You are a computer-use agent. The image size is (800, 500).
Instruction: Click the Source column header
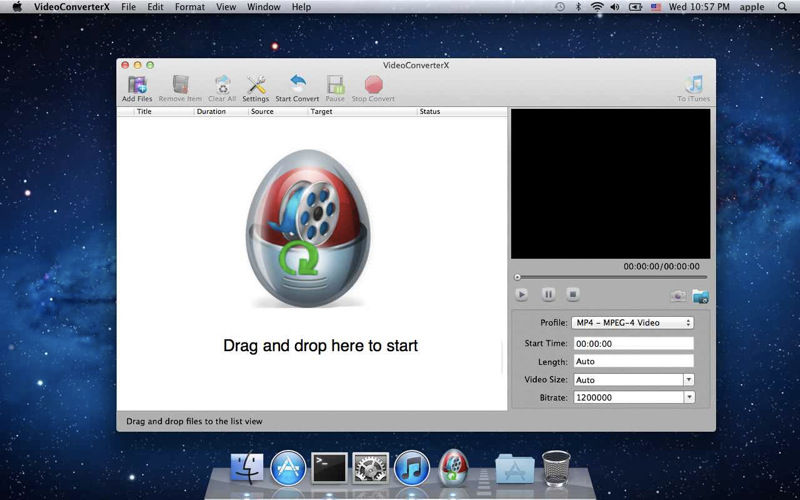(x=279, y=111)
